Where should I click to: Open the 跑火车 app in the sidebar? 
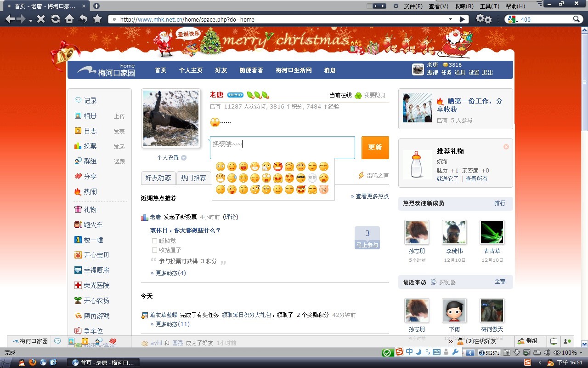pyautogui.click(x=93, y=224)
